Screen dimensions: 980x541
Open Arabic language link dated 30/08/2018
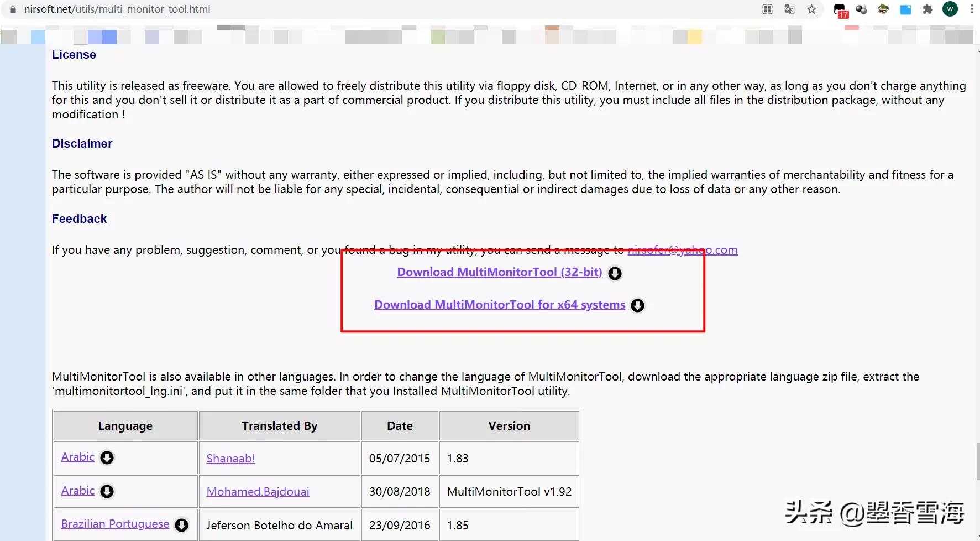[78, 491]
